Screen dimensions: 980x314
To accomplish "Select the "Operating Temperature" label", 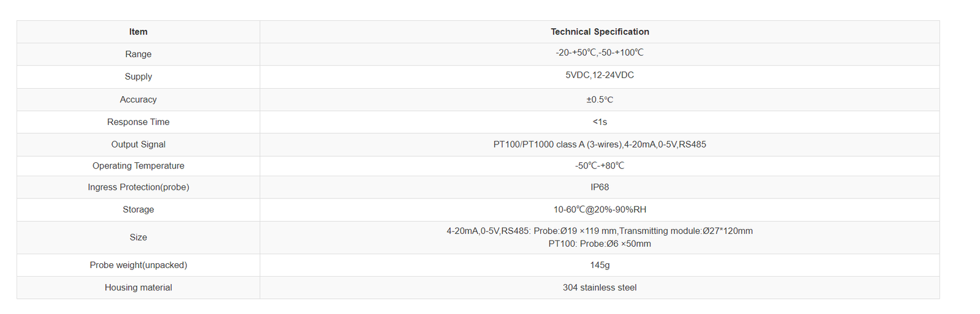I will tap(138, 166).
